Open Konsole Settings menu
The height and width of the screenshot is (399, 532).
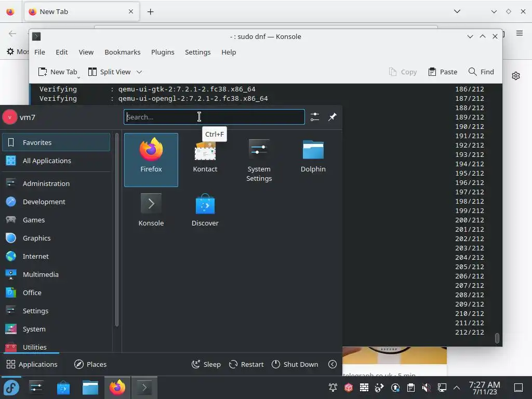(198, 52)
